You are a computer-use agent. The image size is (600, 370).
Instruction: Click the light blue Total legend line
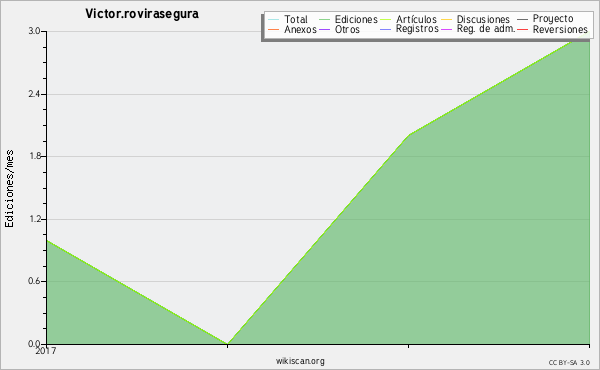pos(274,20)
